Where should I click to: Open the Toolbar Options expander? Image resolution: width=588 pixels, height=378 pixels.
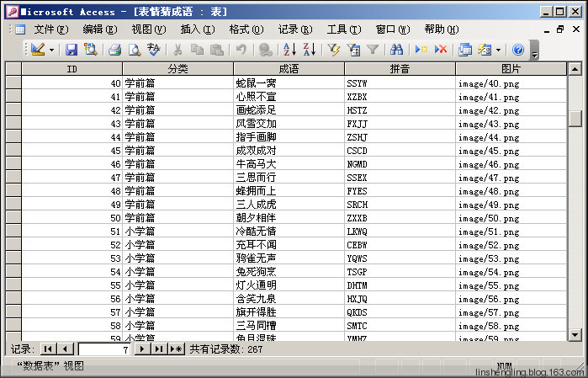(535, 51)
